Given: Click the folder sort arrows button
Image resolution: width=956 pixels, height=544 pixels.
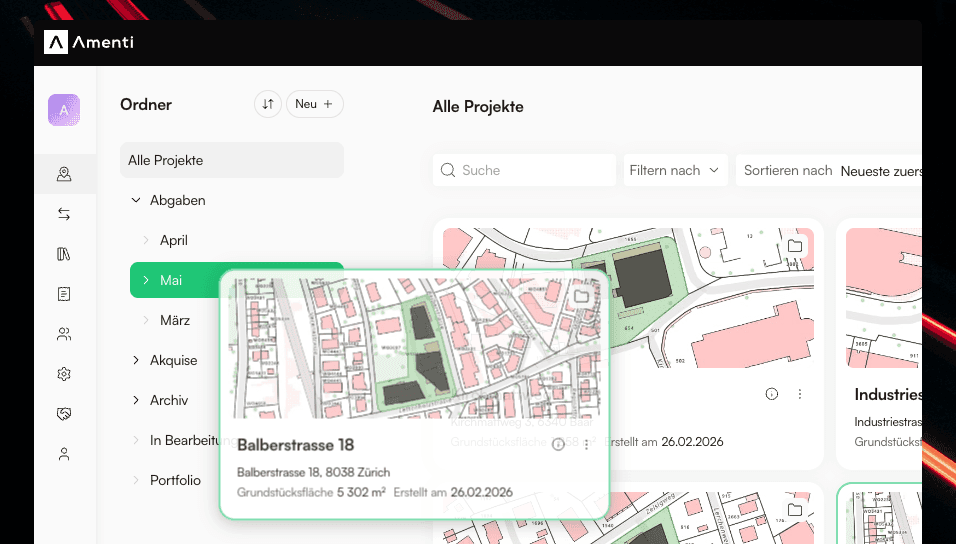Looking at the screenshot, I should 268,104.
